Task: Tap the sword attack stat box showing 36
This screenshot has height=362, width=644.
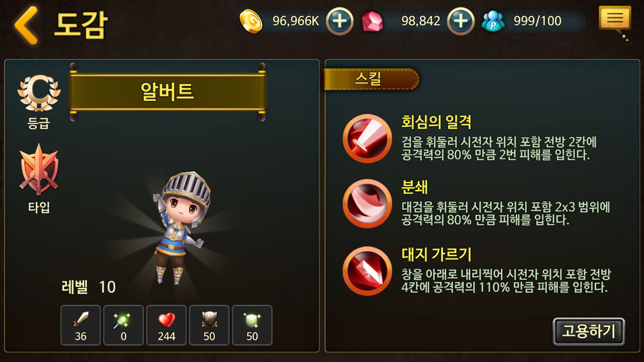Action: 80,325
